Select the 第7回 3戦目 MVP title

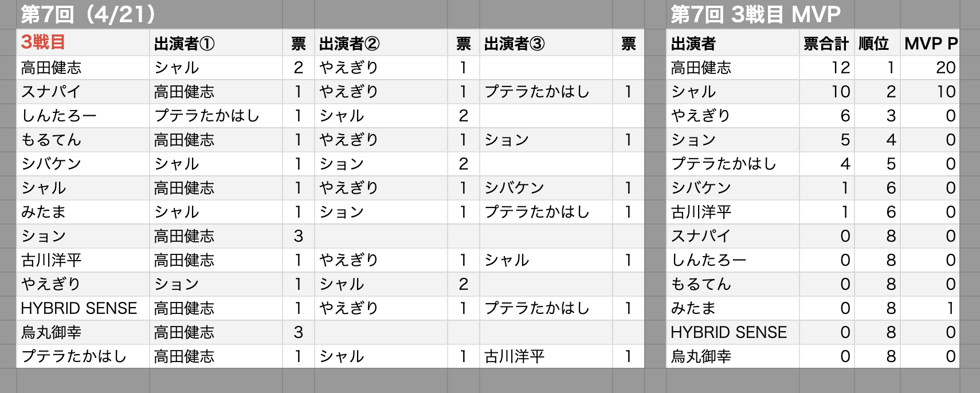coord(755,14)
